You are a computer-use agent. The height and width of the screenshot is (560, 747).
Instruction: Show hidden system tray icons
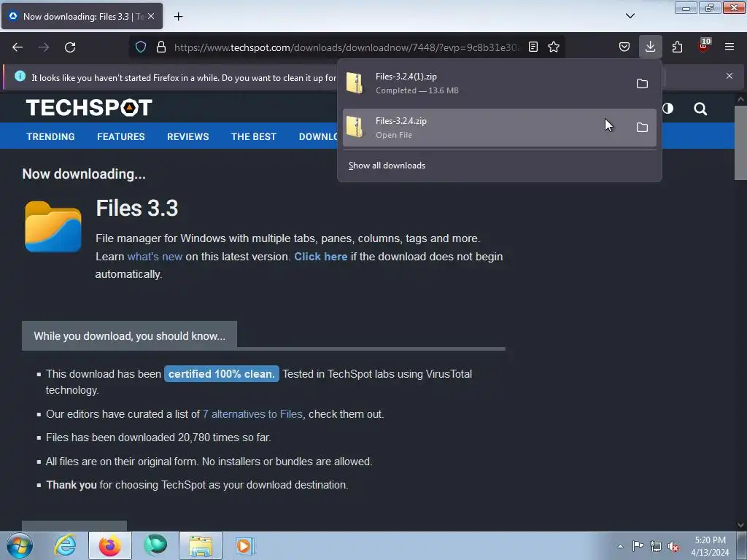[x=620, y=546]
